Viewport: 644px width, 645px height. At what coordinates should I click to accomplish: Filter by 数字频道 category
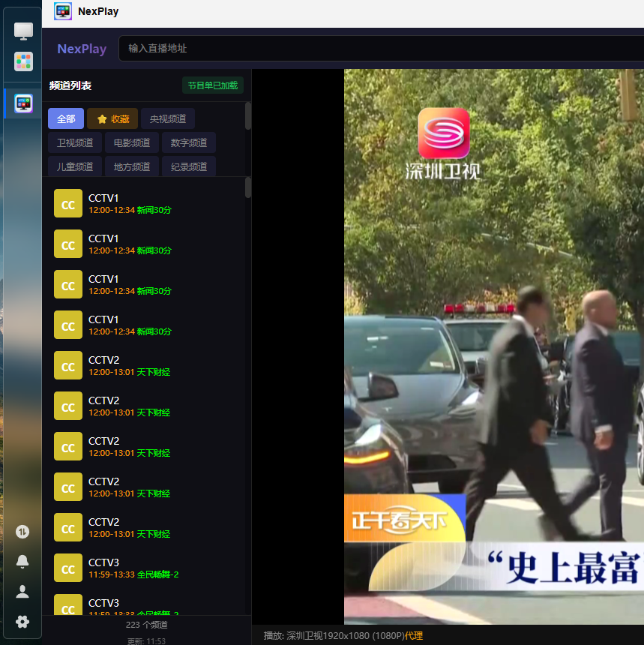pyautogui.click(x=189, y=142)
